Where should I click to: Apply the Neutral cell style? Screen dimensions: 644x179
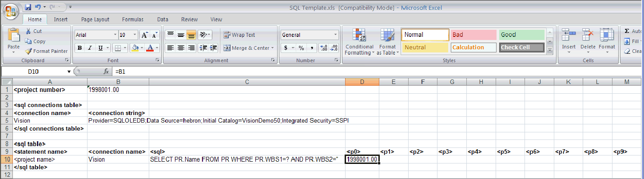pyautogui.click(x=425, y=48)
